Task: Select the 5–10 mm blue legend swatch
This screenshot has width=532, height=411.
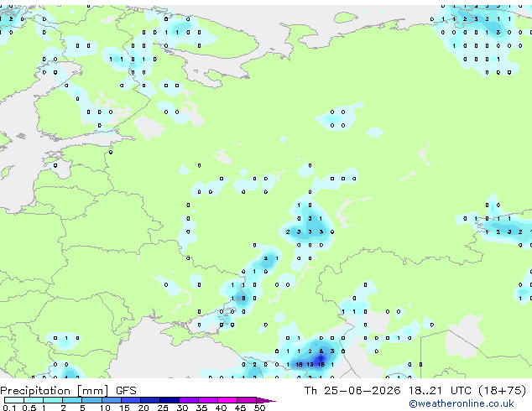Action: point(91,400)
